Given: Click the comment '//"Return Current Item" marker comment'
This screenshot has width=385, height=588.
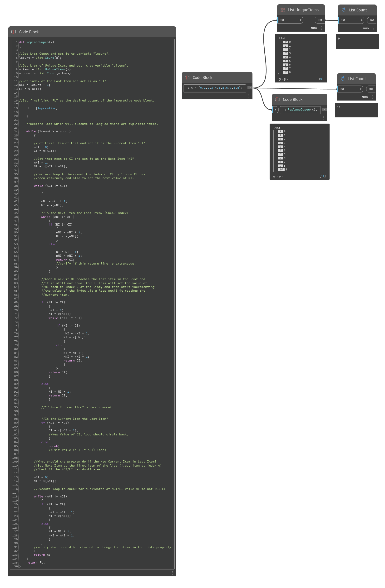Looking at the screenshot, I should tap(76, 407).
